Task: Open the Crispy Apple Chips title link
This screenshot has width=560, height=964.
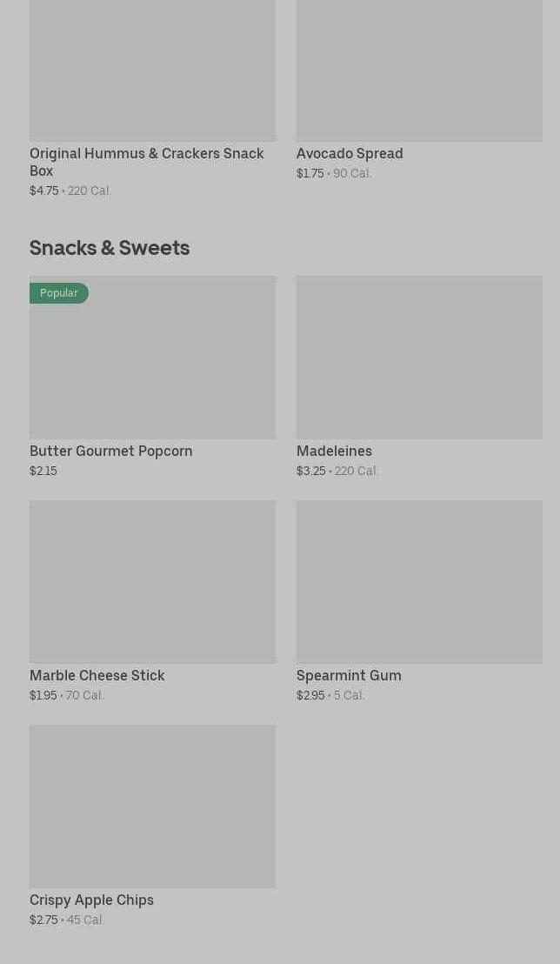Action: (x=91, y=900)
